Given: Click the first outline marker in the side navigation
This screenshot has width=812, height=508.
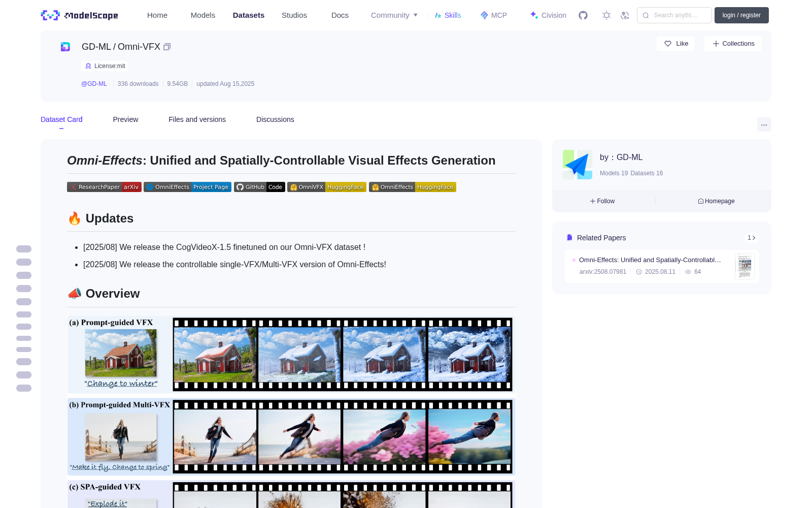Looking at the screenshot, I should (24, 249).
